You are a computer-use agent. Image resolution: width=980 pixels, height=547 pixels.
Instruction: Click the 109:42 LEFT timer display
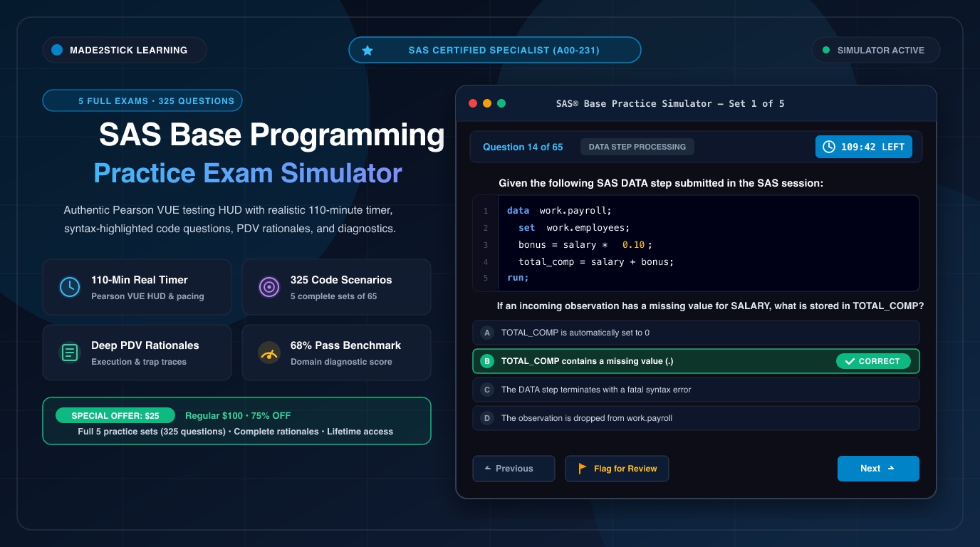pos(864,147)
